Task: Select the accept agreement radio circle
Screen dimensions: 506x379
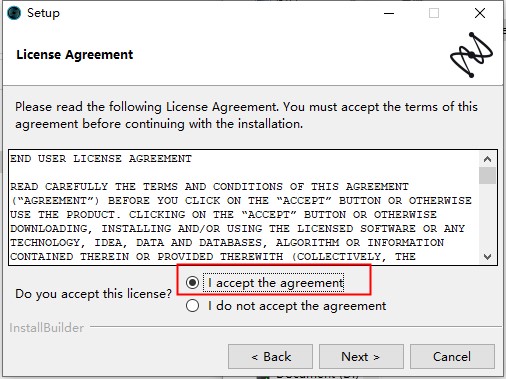Action: (x=192, y=283)
